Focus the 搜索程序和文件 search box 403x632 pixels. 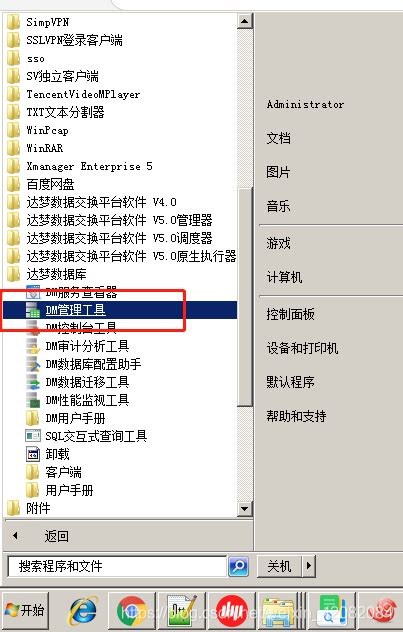click(x=117, y=566)
